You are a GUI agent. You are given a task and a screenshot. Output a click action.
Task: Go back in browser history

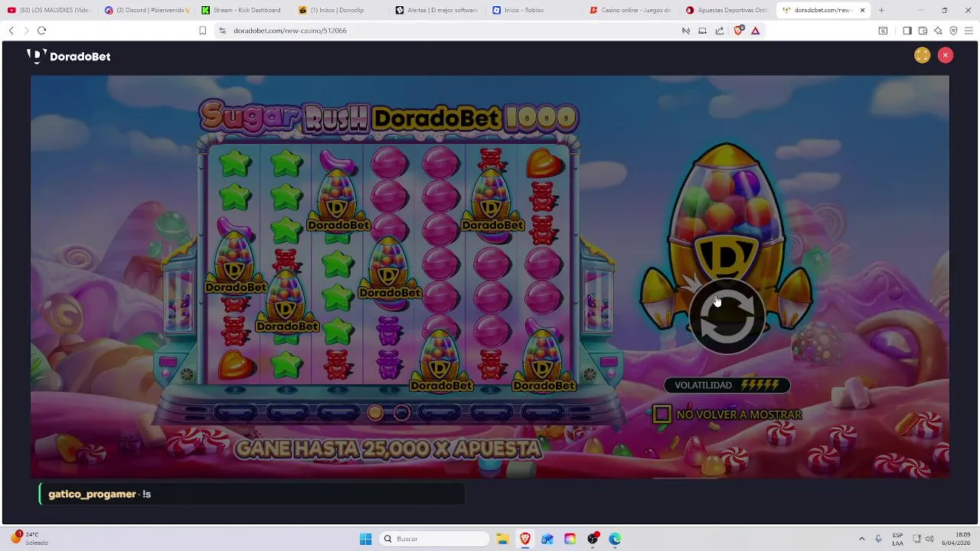point(11,31)
